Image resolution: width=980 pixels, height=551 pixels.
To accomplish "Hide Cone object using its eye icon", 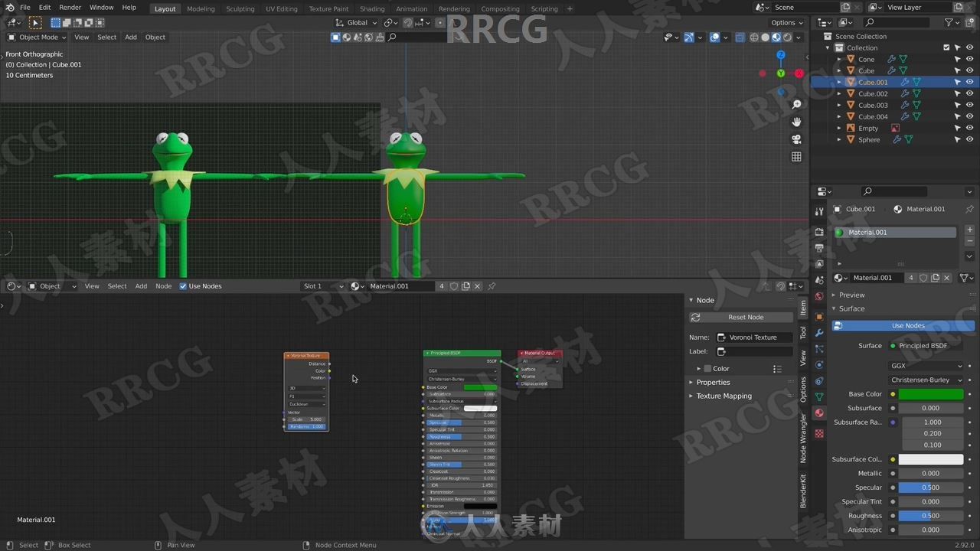I will tap(969, 59).
